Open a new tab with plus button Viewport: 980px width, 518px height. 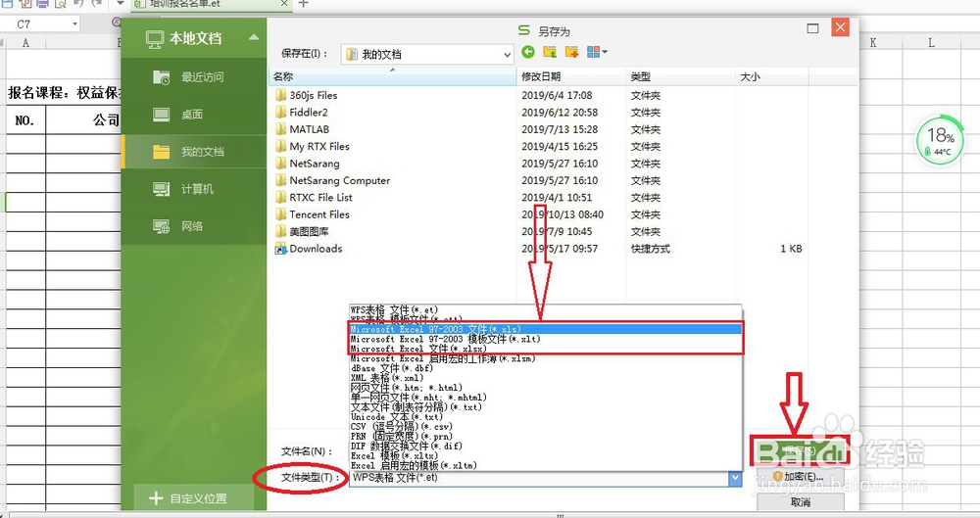(303, 4)
